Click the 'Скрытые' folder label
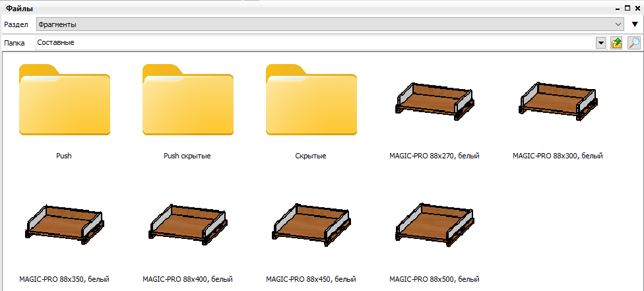This screenshot has width=644, height=291. (311, 156)
